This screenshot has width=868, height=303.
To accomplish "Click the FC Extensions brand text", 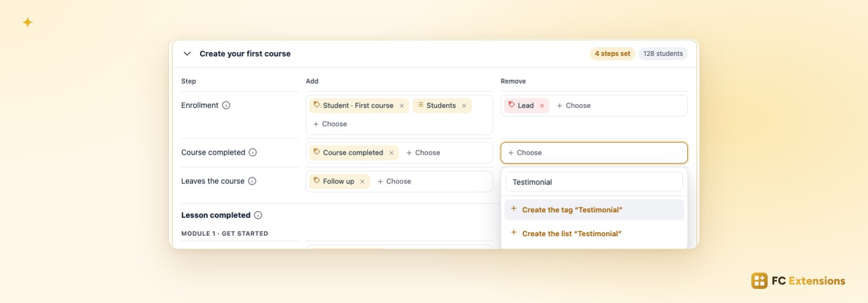I will (808, 281).
